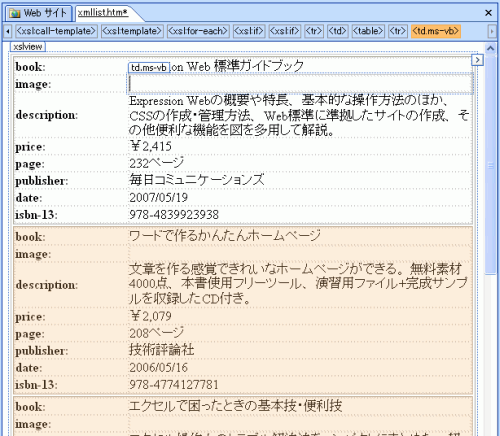Click the td.ms-vb tag label in editor
Viewport: 500px width, 436px height.
[149, 67]
